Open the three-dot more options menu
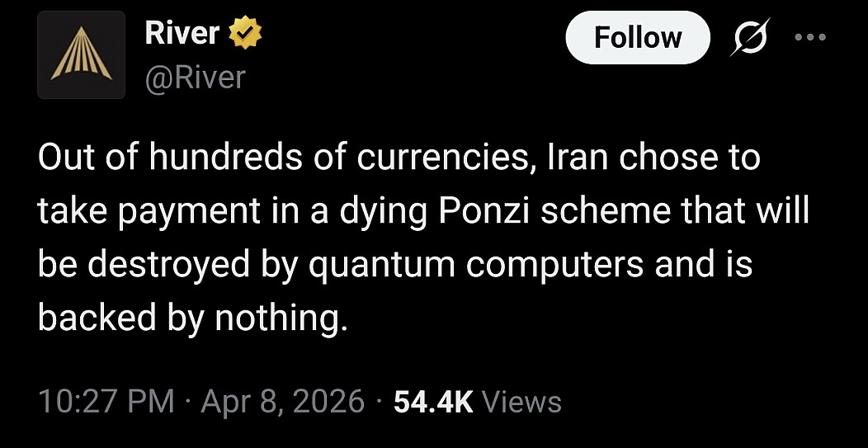Viewport: 868px width, 448px height. 812,38
